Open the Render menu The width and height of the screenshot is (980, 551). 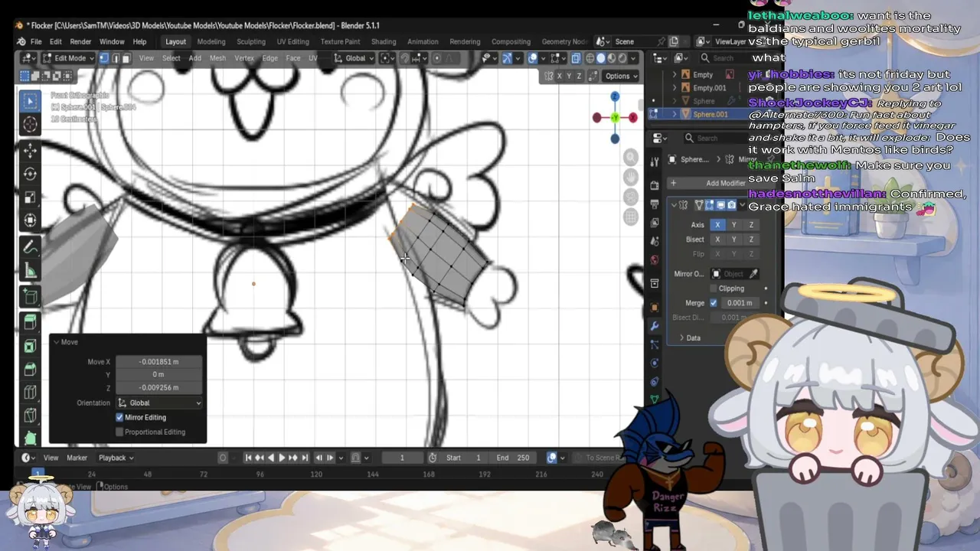tap(80, 41)
